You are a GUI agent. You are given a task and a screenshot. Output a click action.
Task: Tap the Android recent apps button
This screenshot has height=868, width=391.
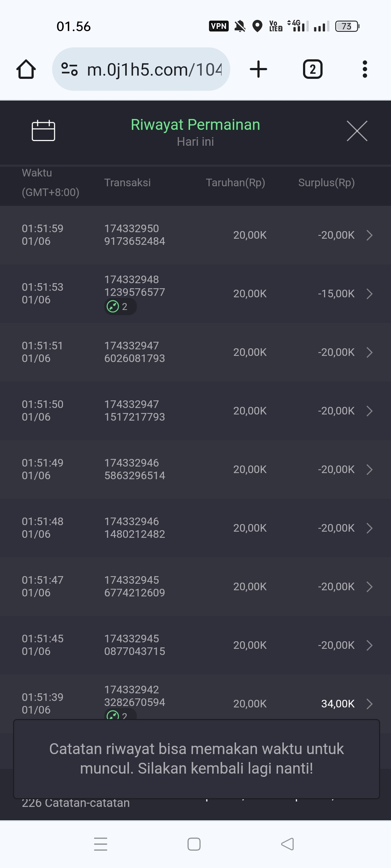101,844
